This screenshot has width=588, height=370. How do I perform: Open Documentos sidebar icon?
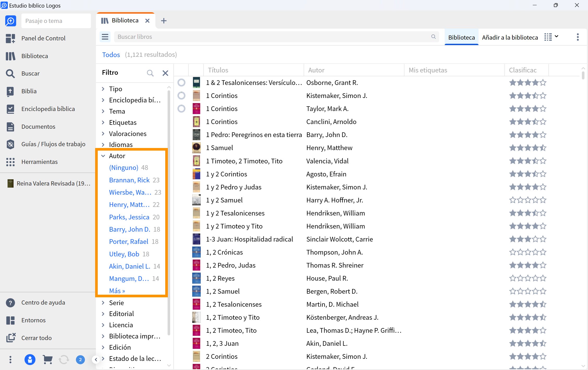pos(10,127)
